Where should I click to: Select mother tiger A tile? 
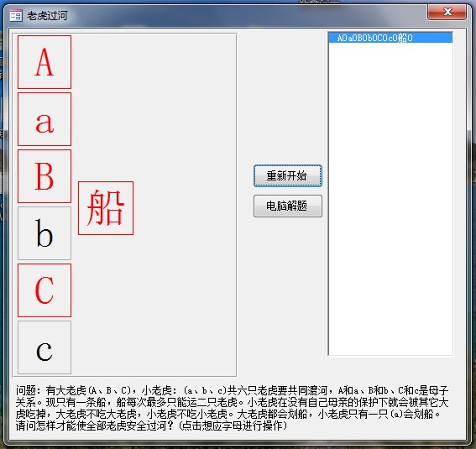click(x=44, y=62)
